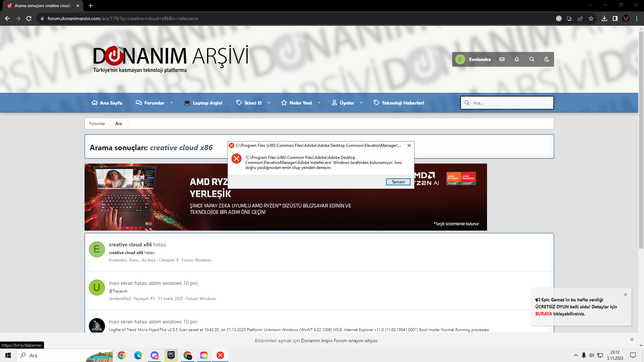Open the 'creative cloud x86 hatası' thread

tap(137, 245)
